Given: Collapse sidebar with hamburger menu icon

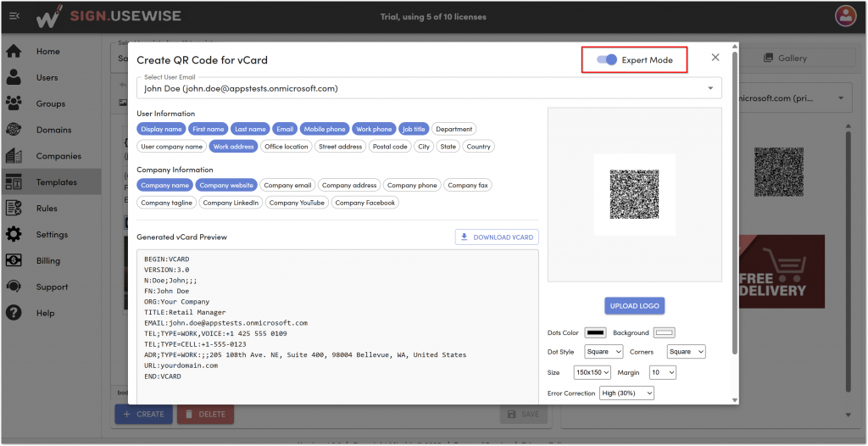Looking at the screenshot, I should (x=14, y=17).
